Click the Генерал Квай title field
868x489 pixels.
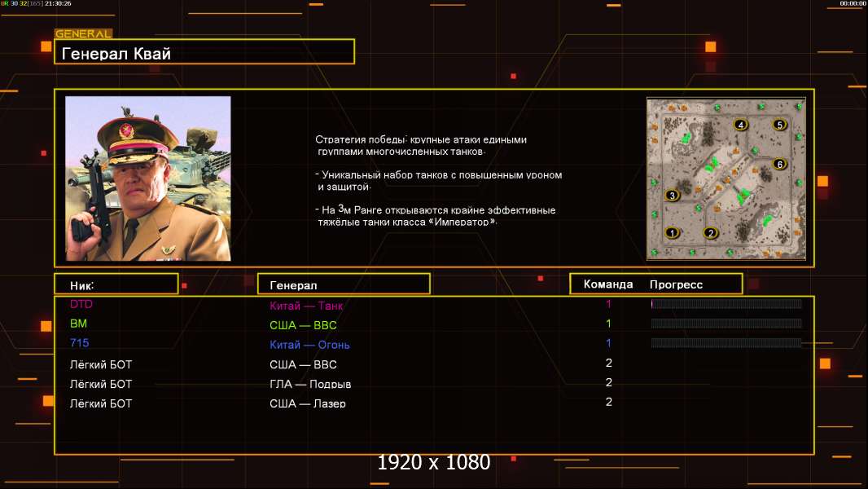click(x=204, y=52)
